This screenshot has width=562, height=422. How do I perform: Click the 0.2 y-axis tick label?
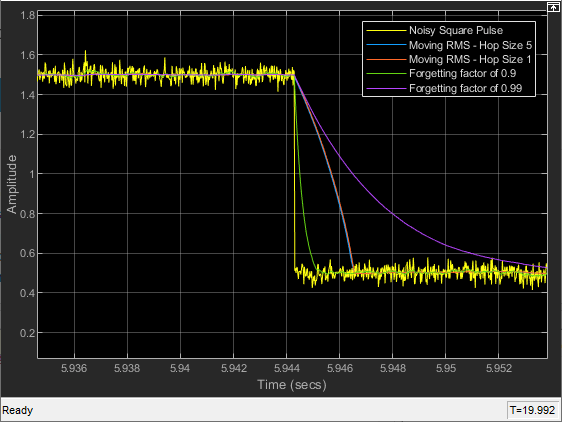tap(27, 333)
